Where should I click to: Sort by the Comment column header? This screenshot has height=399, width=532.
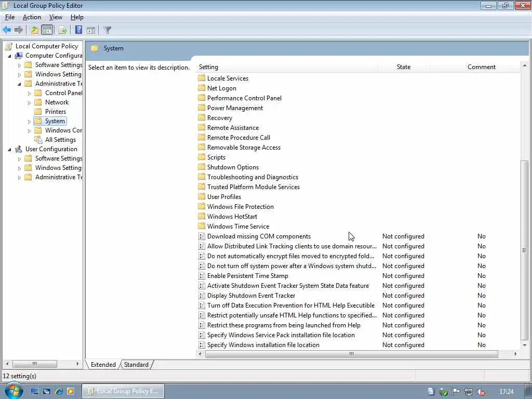click(x=481, y=67)
